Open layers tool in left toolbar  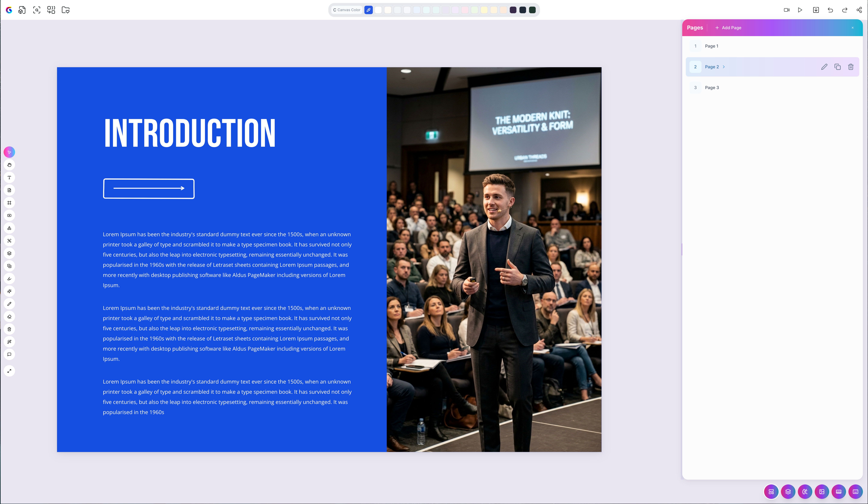(9, 253)
